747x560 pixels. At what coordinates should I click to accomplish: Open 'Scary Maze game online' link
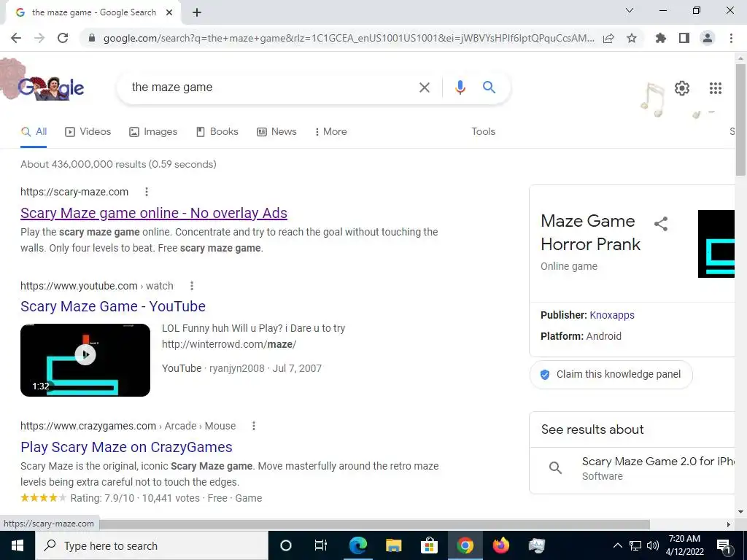tap(154, 213)
